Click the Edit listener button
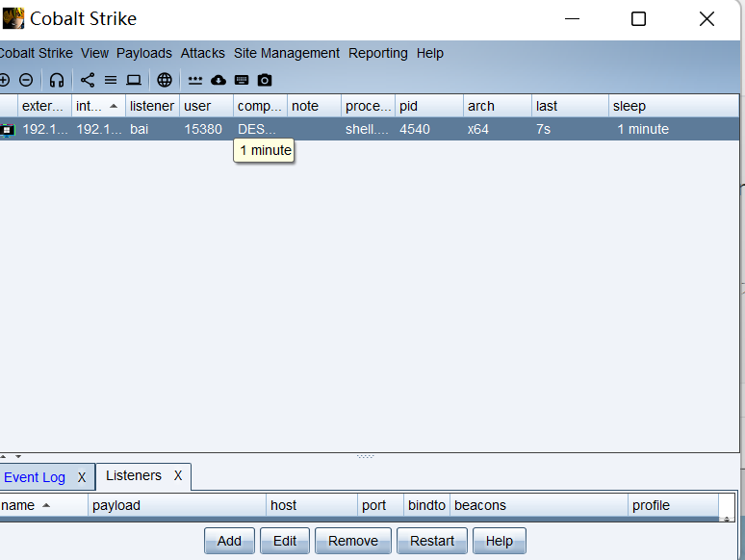Image resolution: width=745 pixels, height=560 pixels. pos(285,541)
